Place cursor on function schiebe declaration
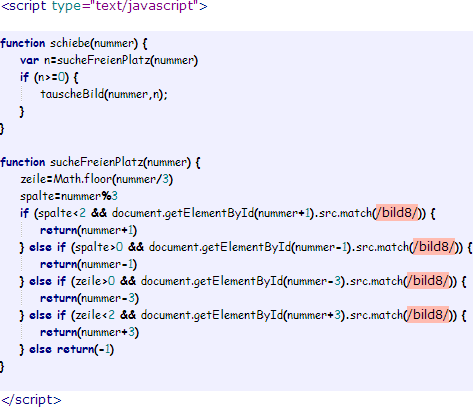Screen dimensions: 473x407 pos(74,43)
